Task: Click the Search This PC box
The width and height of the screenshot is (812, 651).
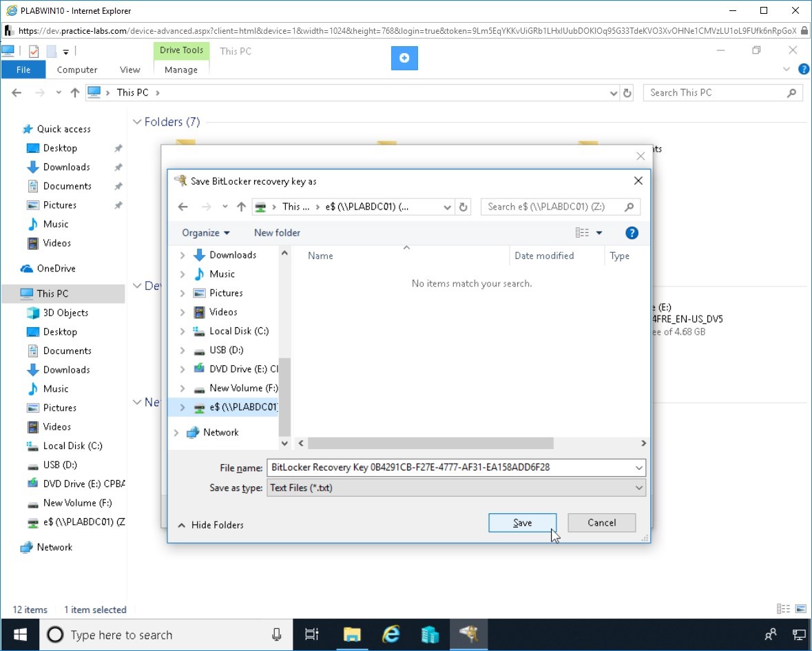Action: tap(722, 93)
